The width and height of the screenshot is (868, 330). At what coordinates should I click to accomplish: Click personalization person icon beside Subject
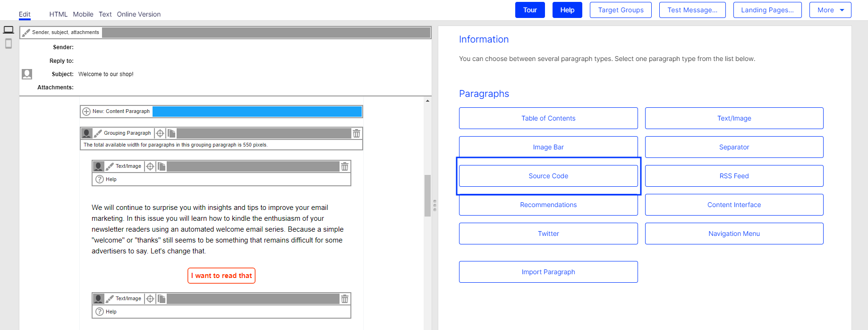(x=27, y=74)
